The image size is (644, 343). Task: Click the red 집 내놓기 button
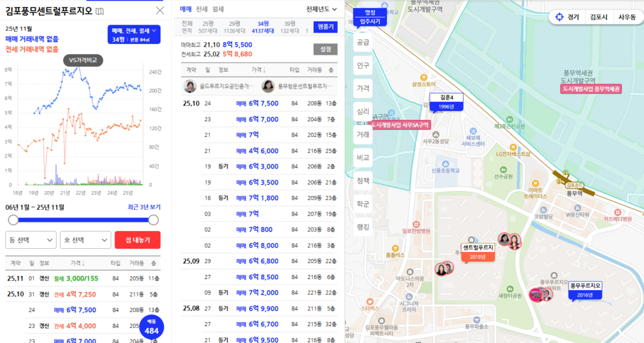tap(138, 240)
